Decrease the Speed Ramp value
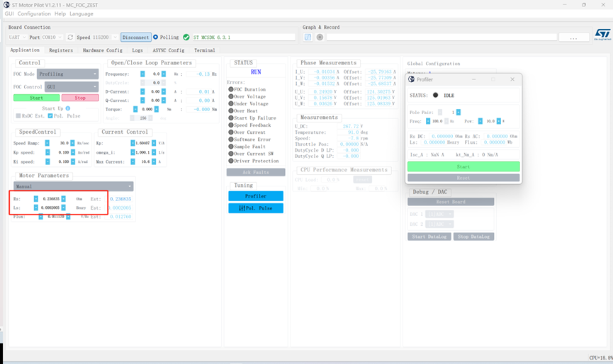The width and height of the screenshot is (613, 364). [x=47, y=143]
